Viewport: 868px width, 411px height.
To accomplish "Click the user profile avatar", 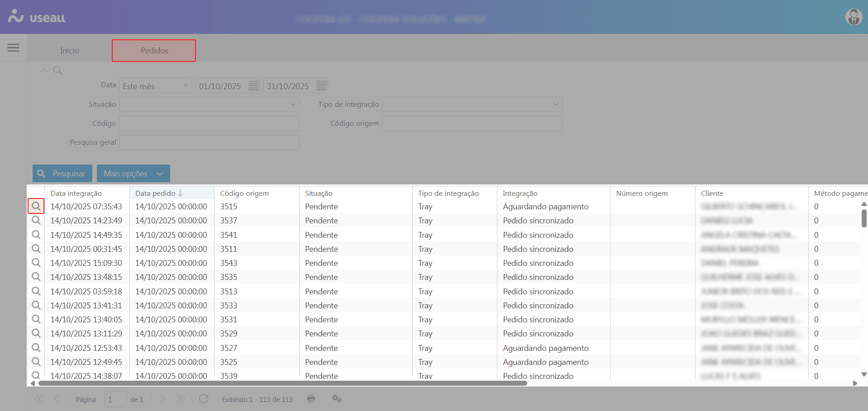I will pos(854,17).
